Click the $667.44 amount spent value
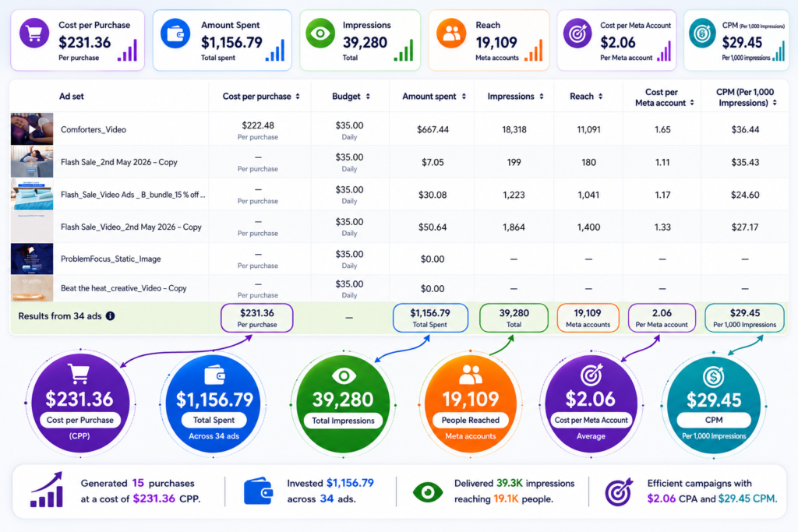798x532 pixels. [x=433, y=129]
